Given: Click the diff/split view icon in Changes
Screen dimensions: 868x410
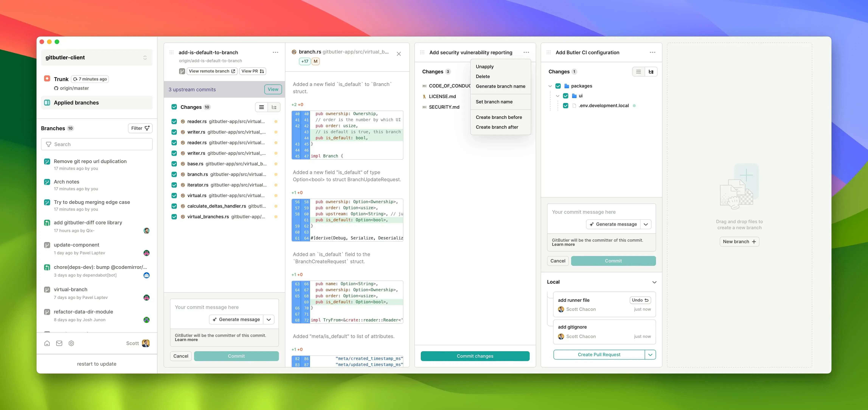Looking at the screenshot, I should click(x=275, y=107).
